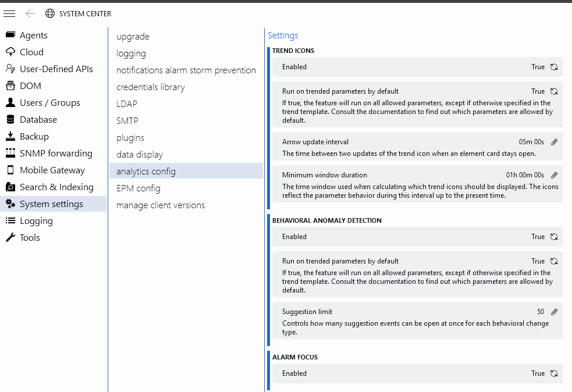Click the back navigation arrow
Image resolution: width=572 pixels, height=392 pixels.
[30, 13]
